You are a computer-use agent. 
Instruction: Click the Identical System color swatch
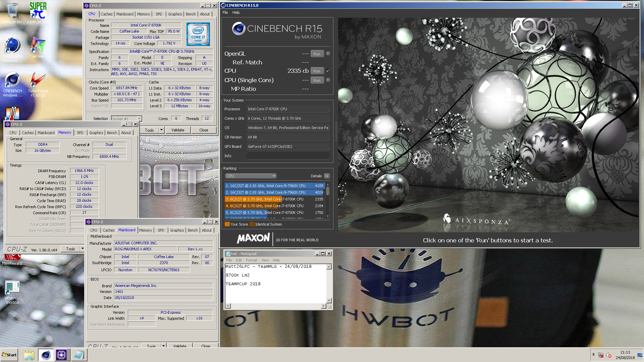click(252, 224)
